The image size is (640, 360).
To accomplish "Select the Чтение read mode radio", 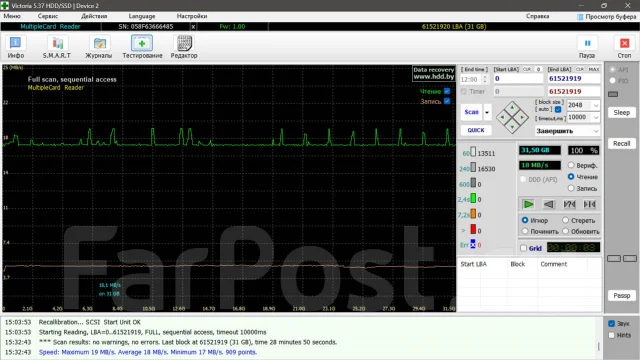I will tap(571, 177).
